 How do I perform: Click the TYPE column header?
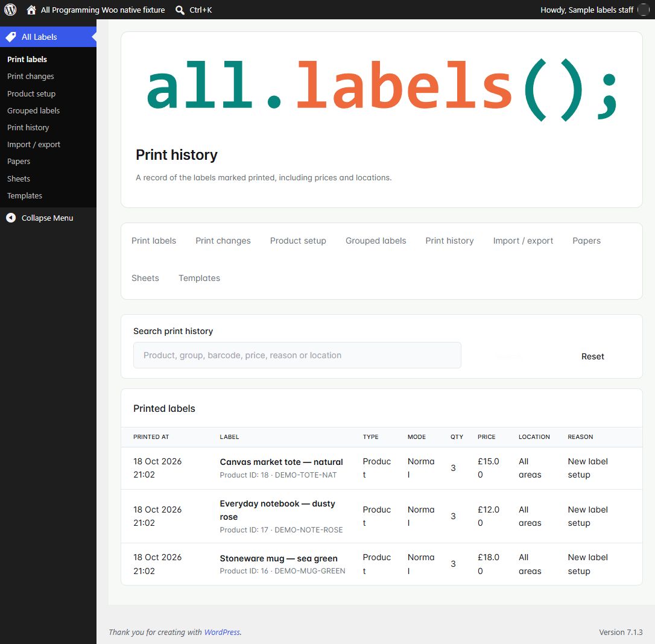tap(370, 437)
